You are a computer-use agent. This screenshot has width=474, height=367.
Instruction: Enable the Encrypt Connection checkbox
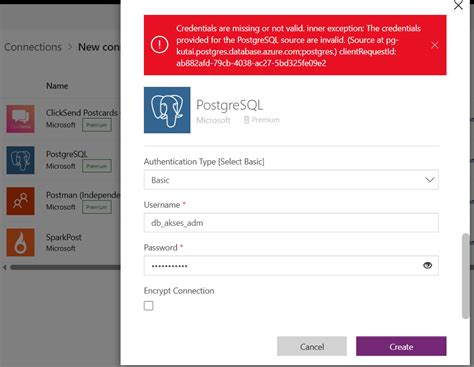(149, 306)
